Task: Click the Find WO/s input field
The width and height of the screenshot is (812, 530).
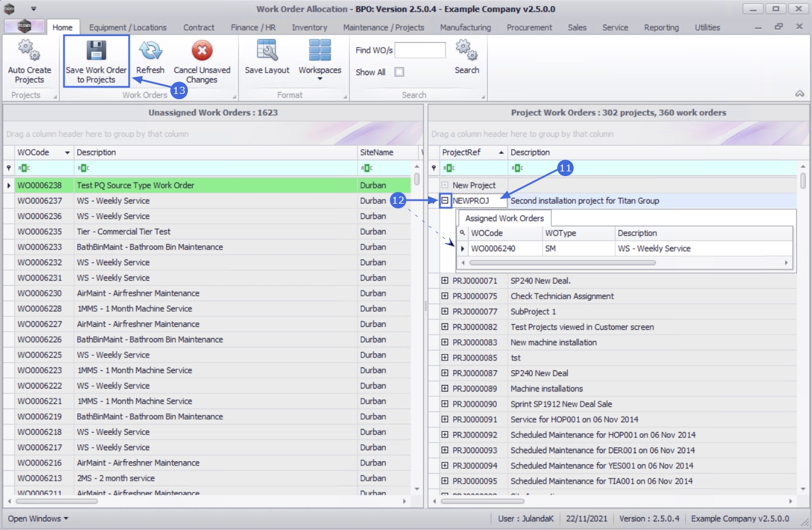Action: point(420,50)
